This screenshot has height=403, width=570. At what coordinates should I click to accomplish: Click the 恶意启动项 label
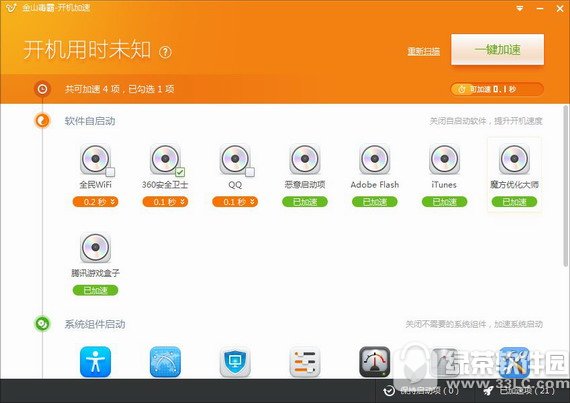[x=305, y=185]
